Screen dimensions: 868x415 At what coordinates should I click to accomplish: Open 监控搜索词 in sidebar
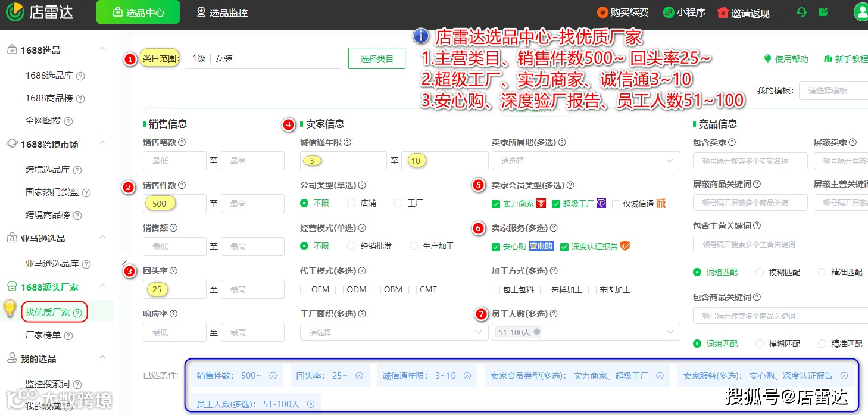click(x=47, y=384)
